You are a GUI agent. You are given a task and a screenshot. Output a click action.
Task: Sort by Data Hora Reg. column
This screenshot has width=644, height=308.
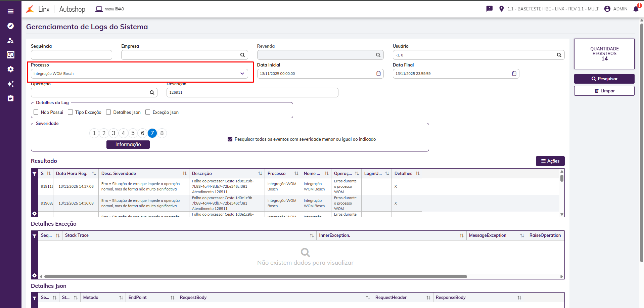(x=72, y=174)
